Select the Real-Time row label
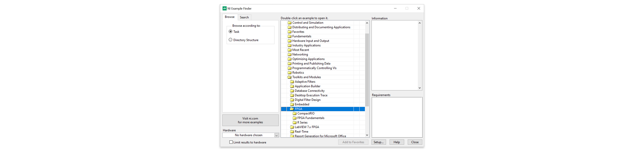 coord(302,132)
